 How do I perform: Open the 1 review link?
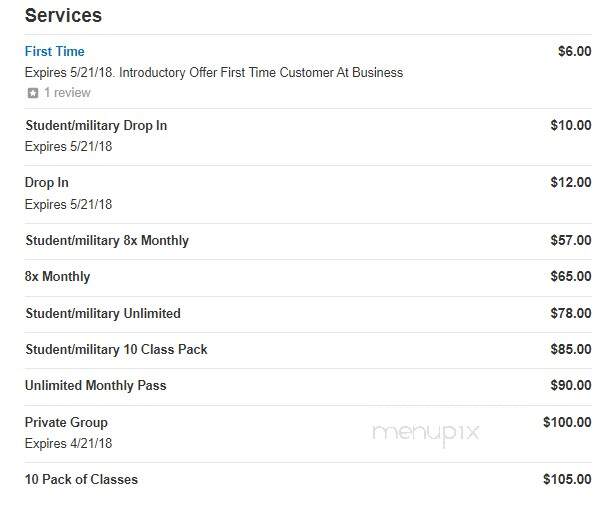pyautogui.click(x=67, y=93)
